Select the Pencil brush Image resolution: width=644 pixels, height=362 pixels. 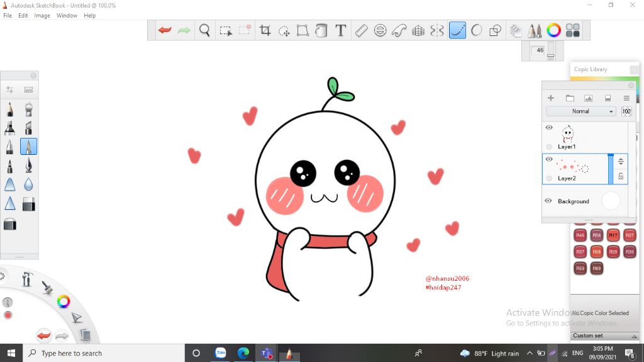[x=10, y=110]
